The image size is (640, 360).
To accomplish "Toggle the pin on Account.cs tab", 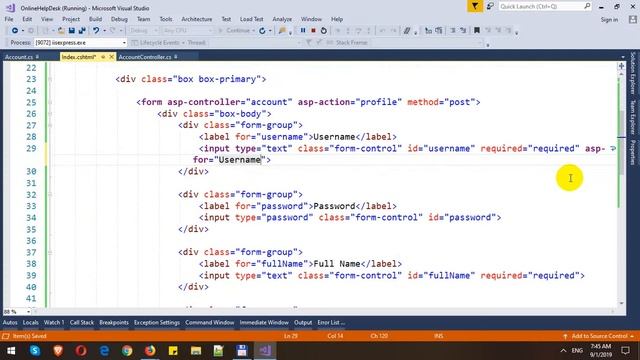I will 37,57.
